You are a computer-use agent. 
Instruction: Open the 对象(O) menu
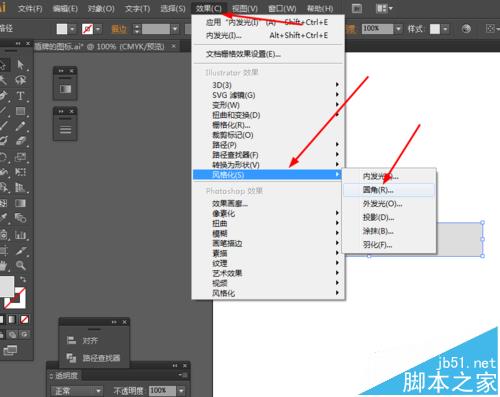[101, 8]
